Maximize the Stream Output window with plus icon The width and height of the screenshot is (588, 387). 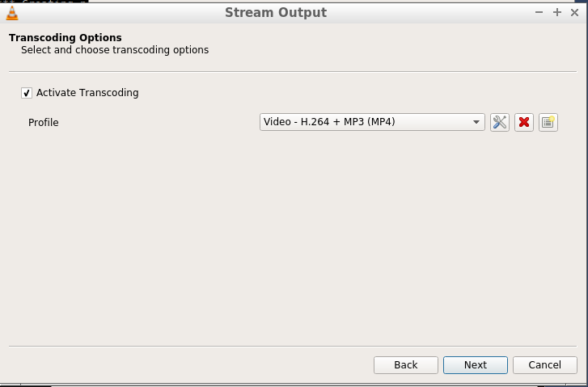coord(557,12)
